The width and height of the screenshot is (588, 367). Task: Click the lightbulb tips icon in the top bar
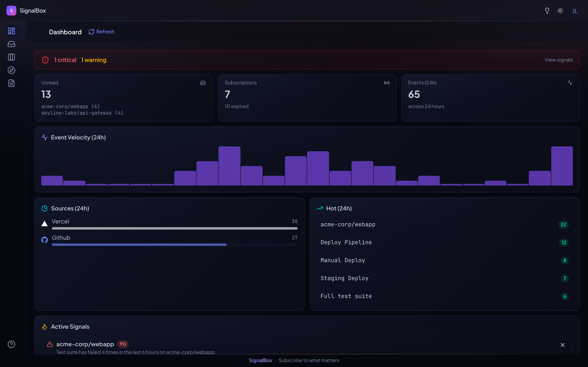(547, 10)
